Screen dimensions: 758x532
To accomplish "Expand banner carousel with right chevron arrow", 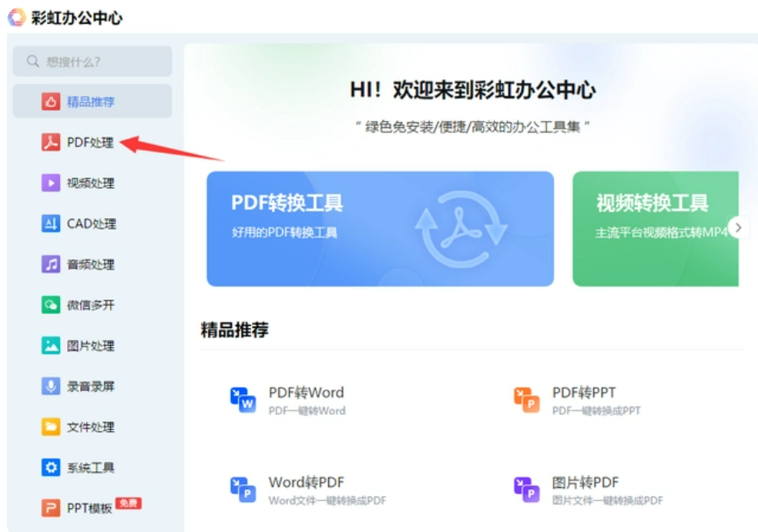I will [x=738, y=227].
